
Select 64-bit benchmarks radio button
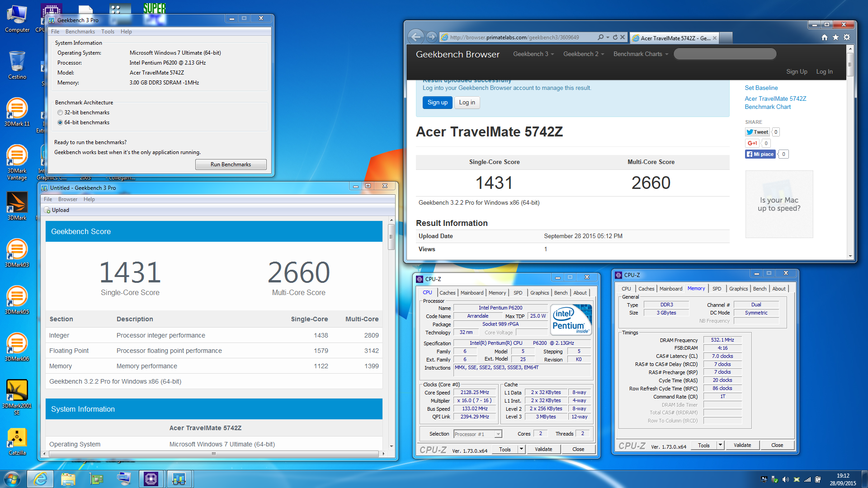pyautogui.click(x=60, y=122)
